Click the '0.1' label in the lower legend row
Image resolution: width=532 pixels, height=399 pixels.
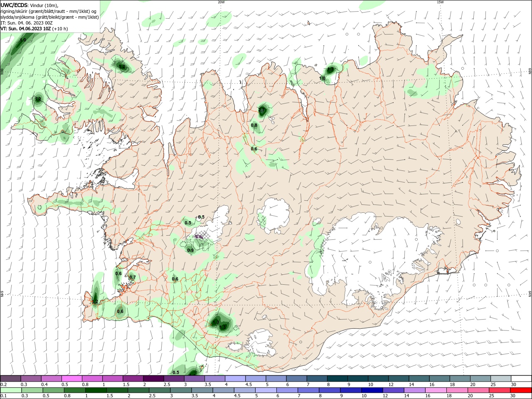(x=4, y=396)
